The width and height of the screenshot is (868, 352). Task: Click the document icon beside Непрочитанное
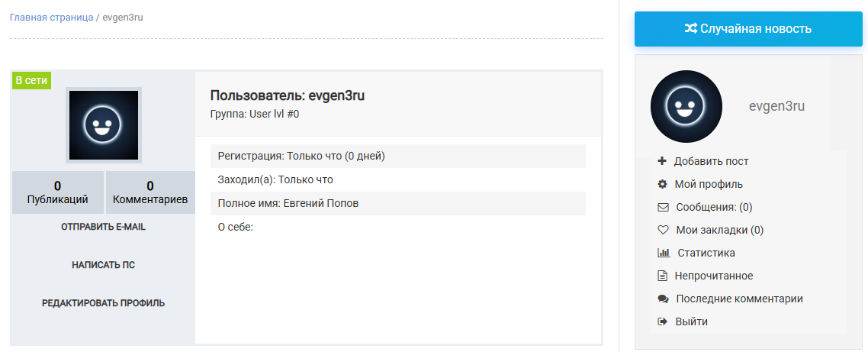662,276
